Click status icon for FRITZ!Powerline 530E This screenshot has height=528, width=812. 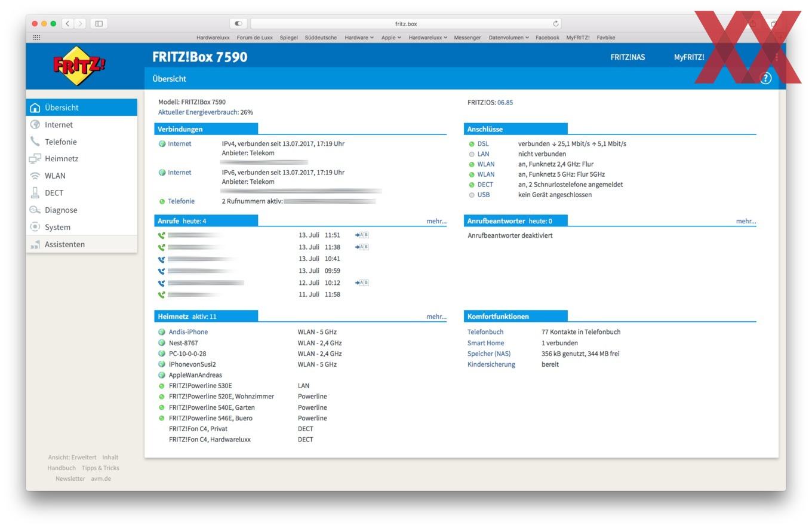162,386
